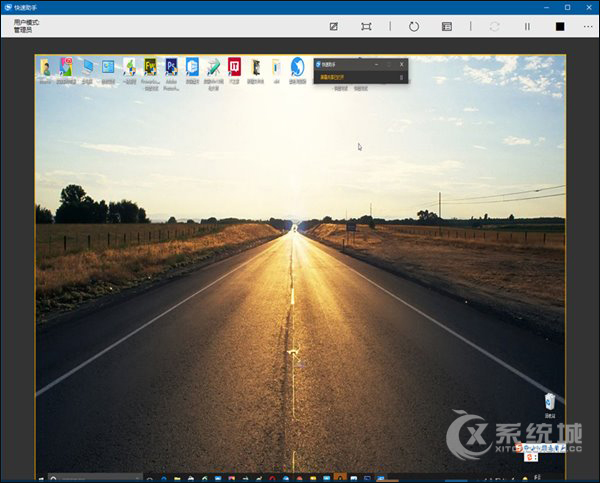Screen dimensions: 600x483
Task: Select the green shield shortcut icon on remote desktop
Action: [130, 67]
